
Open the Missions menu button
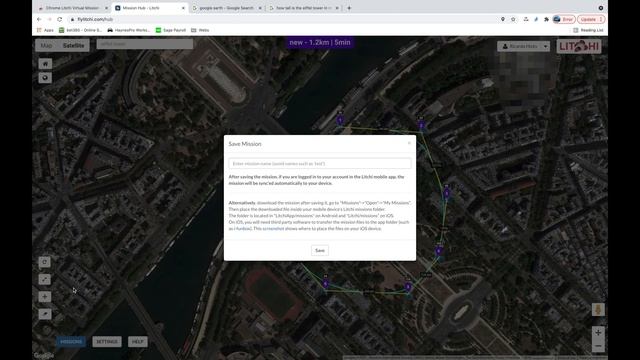pyautogui.click(x=71, y=342)
